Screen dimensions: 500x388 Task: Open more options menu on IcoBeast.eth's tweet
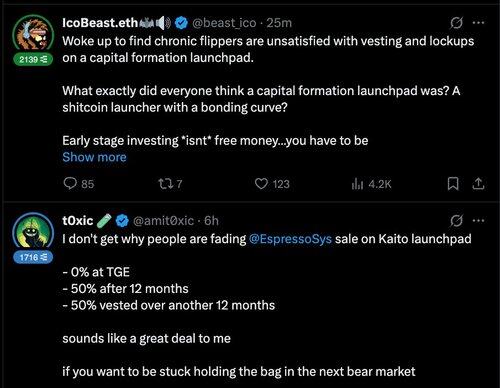click(478, 23)
